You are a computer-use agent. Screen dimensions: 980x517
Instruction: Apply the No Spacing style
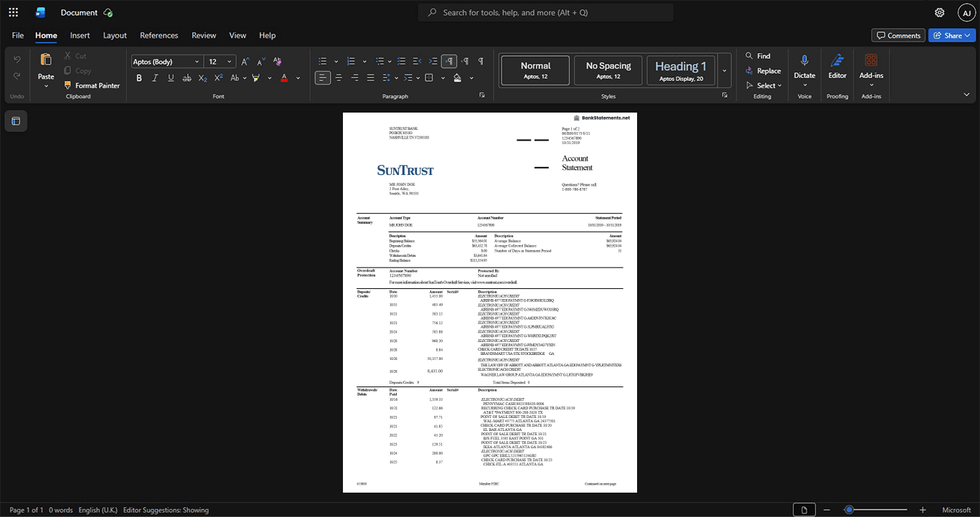click(x=608, y=71)
